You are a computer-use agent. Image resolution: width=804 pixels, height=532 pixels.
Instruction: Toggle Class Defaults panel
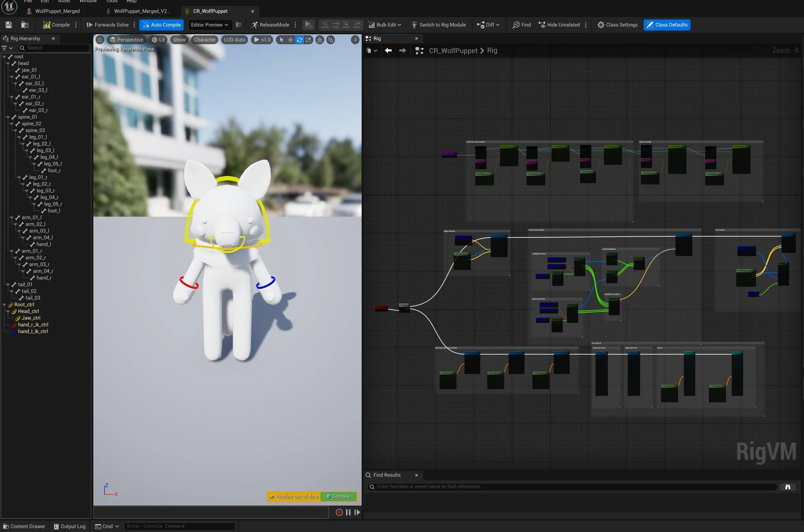point(667,25)
